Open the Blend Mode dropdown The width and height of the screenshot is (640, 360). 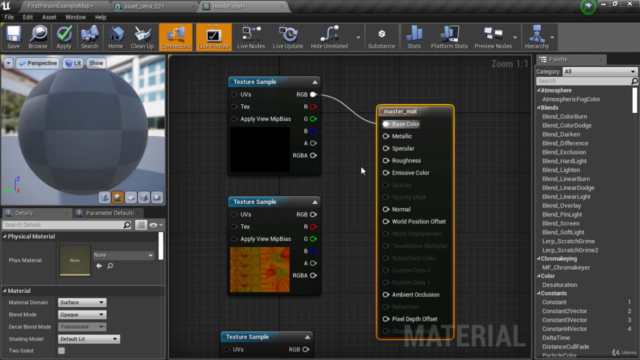tap(82, 315)
